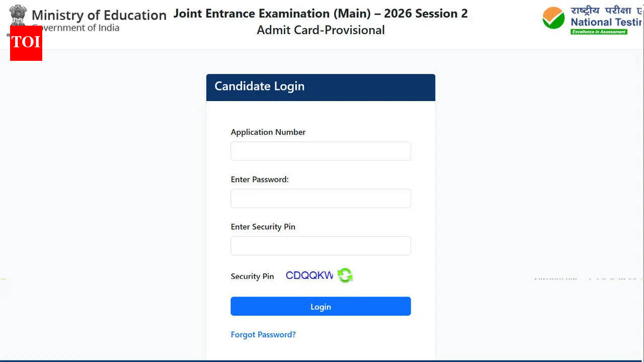644x362 pixels.
Task: Click the Joint Entrance Examination title
Action: point(320,14)
